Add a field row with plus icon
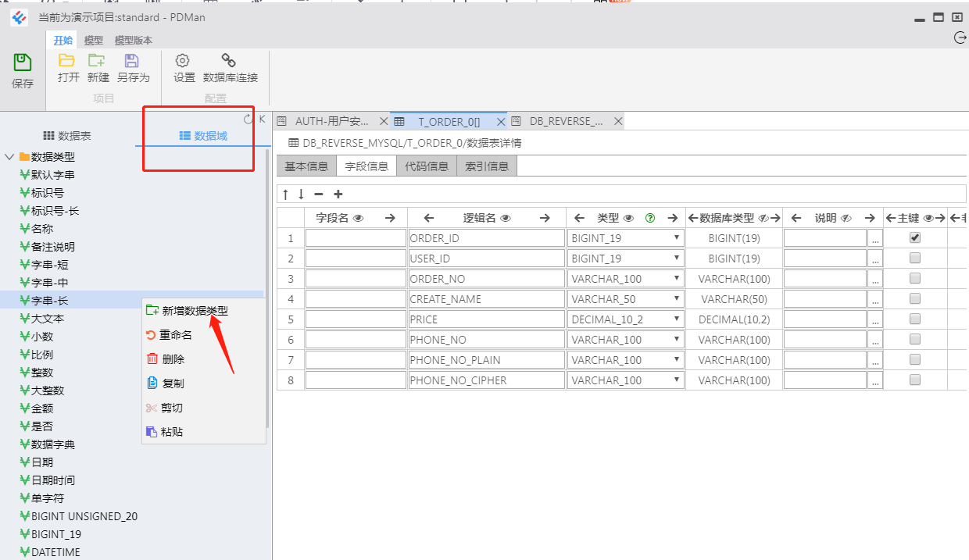Viewport: 969px width, 560px height. (x=338, y=194)
